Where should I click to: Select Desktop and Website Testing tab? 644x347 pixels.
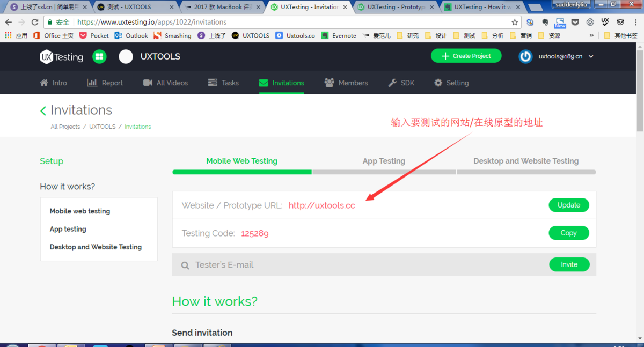tap(526, 161)
